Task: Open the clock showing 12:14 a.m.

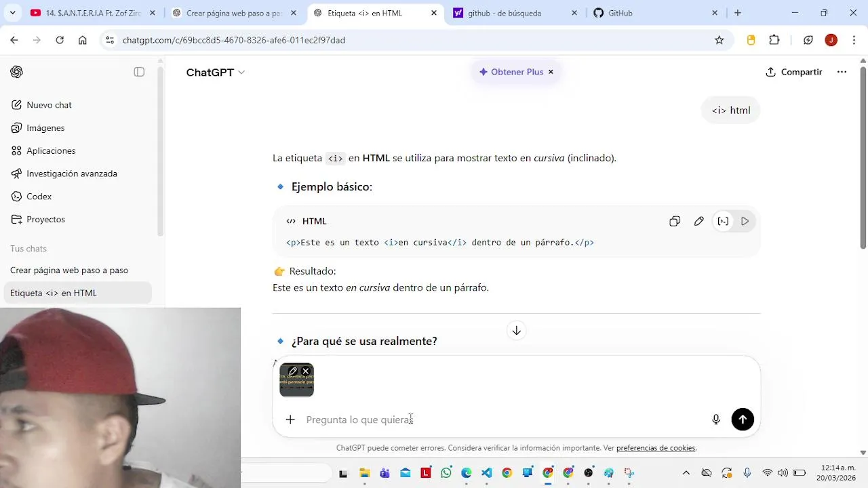Action: 835,473
